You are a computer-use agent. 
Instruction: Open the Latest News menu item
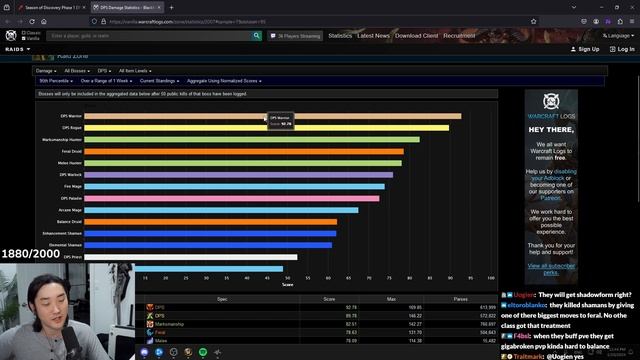click(373, 36)
